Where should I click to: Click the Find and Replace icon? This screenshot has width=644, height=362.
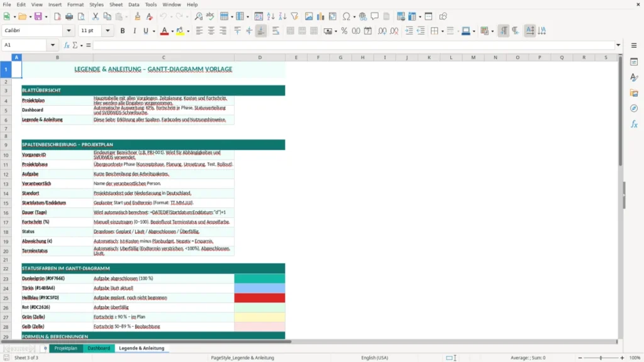[x=198, y=16]
